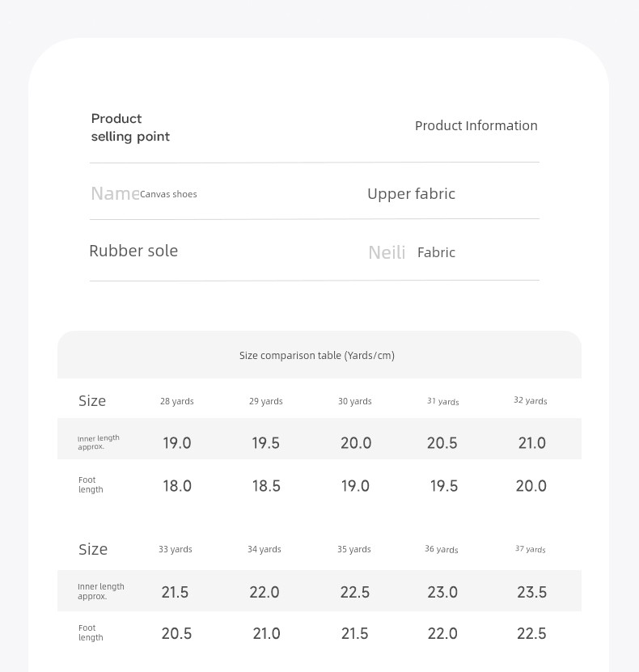
Task: Click the Neili Fabric entry
Action: click(412, 252)
